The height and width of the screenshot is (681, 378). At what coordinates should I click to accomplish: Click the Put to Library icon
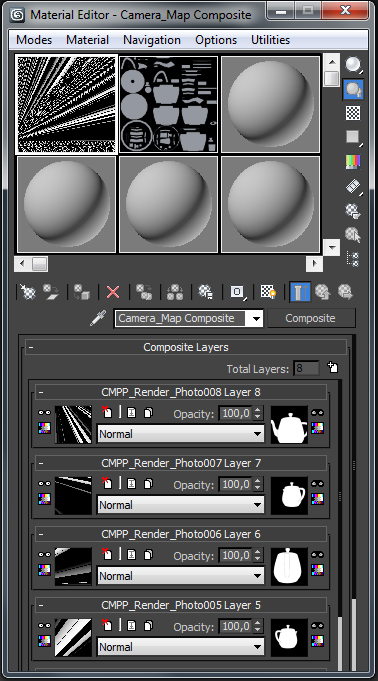pyautogui.click(x=206, y=291)
